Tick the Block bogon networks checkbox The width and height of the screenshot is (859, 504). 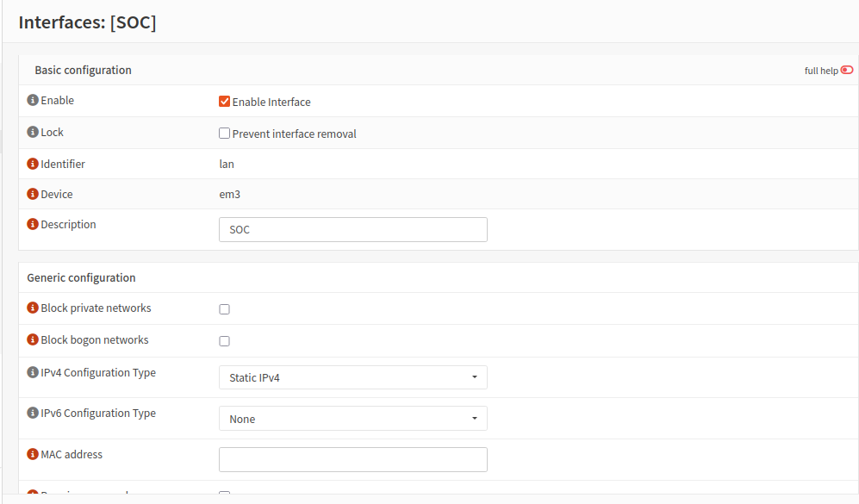click(225, 341)
